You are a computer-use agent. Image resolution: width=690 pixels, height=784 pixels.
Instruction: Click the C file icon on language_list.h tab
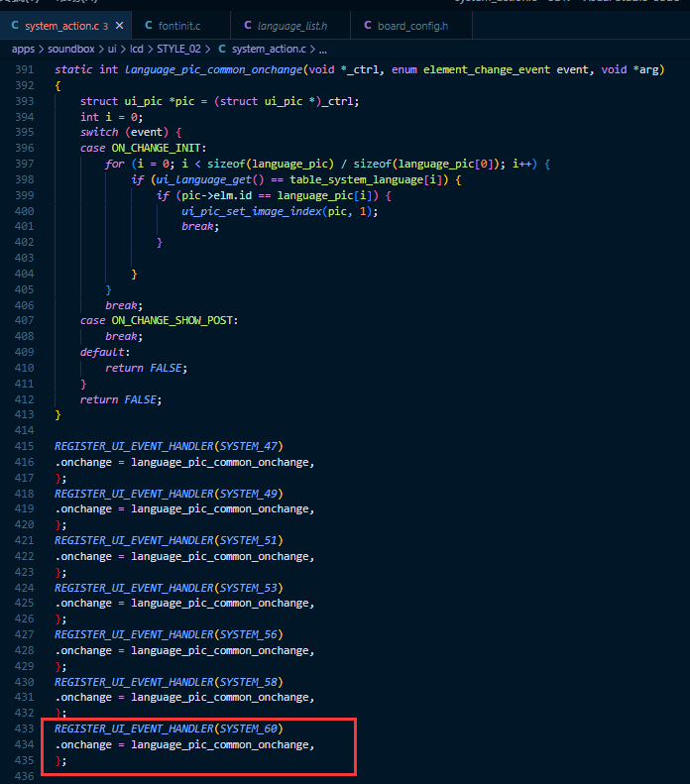tap(248, 25)
